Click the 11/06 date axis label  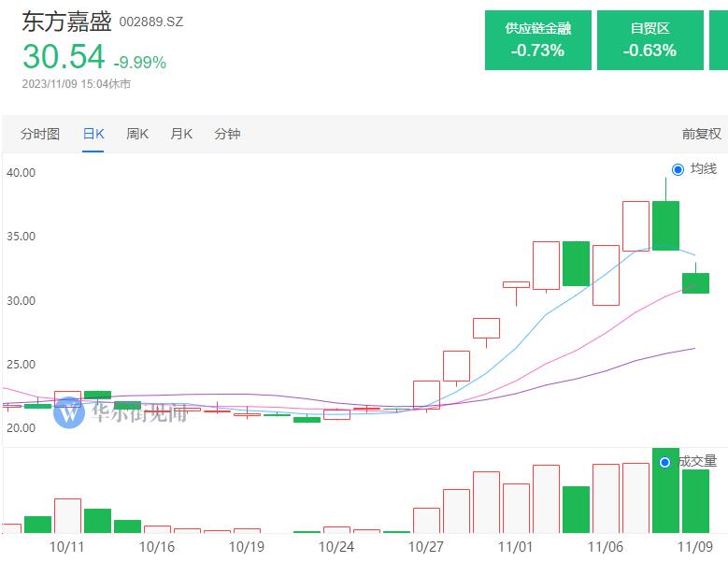pyautogui.click(x=606, y=547)
